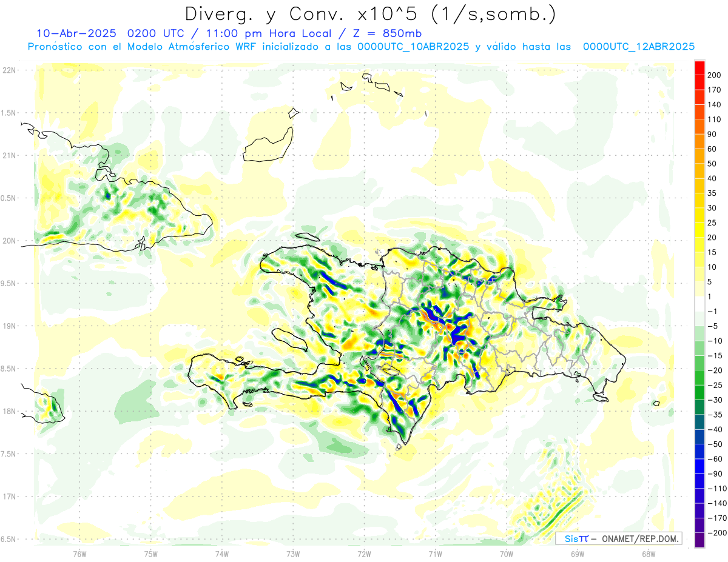Click 'Pronóstico con el Modelo Atmósferico WRF' subtitle
The height and width of the screenshot is (562, 728).
tap(143, 46)
